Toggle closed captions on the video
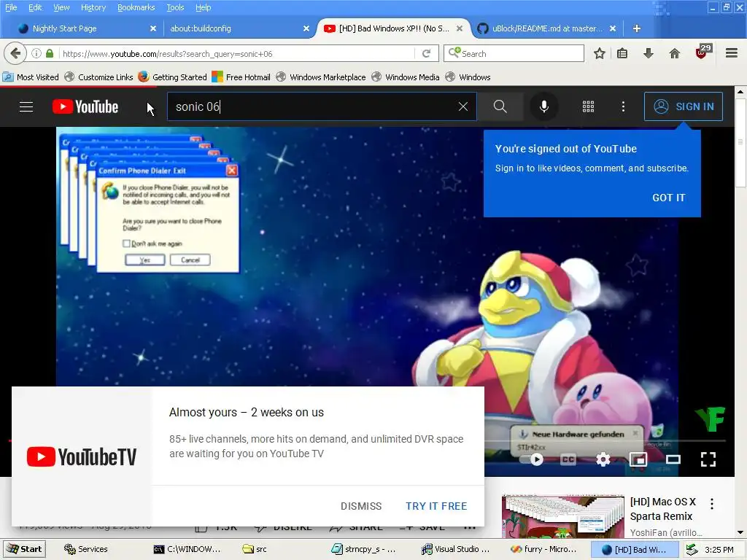 568,459
